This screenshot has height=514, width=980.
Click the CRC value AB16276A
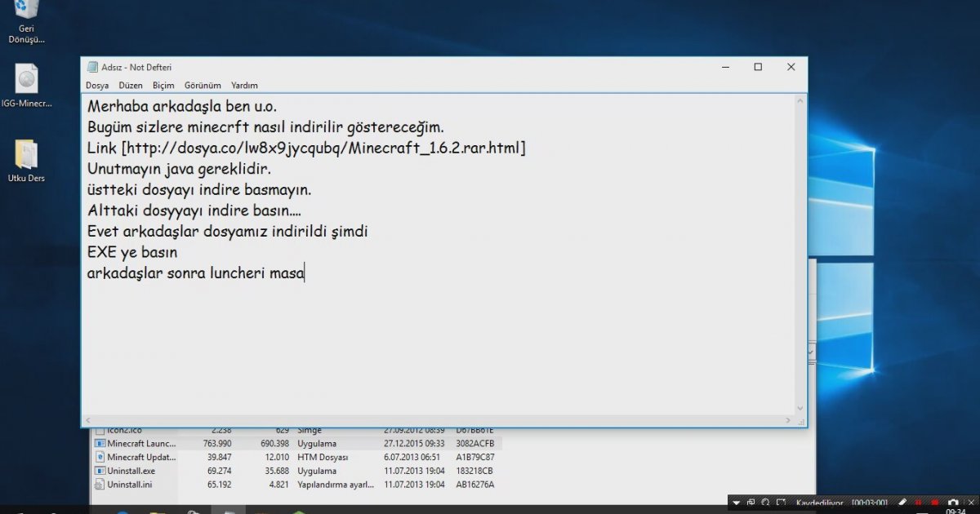[474, 485]
